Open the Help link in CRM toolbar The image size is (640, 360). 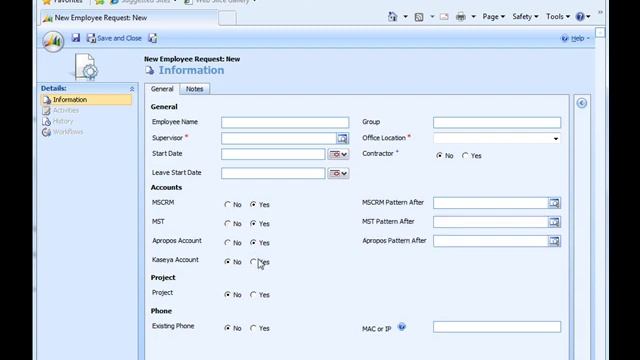576,38
